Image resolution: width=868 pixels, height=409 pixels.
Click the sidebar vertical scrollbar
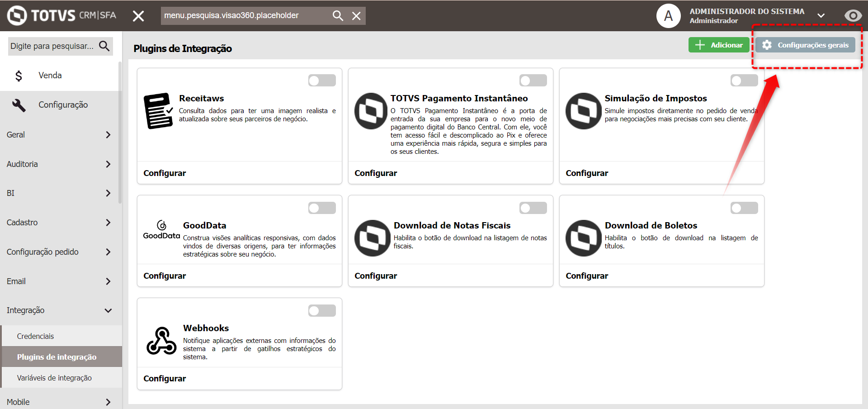[x=120, y=132]
